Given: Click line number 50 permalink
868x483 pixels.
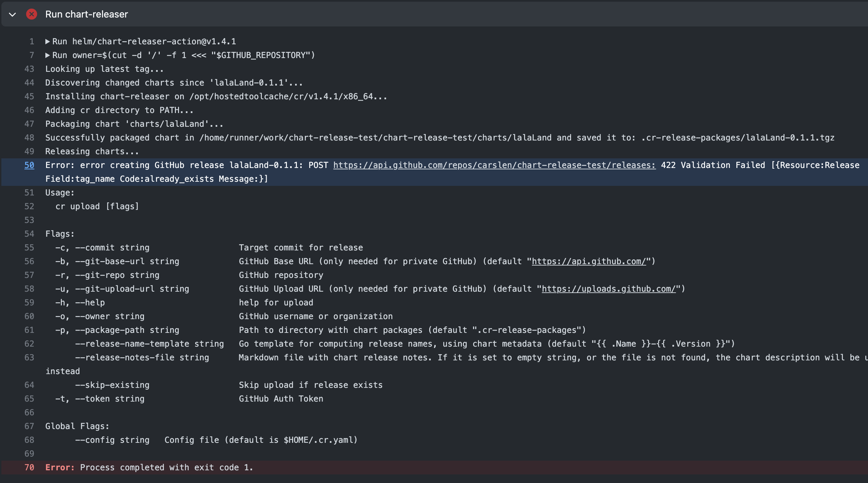Looking at the screenshot, I should 29,165.
